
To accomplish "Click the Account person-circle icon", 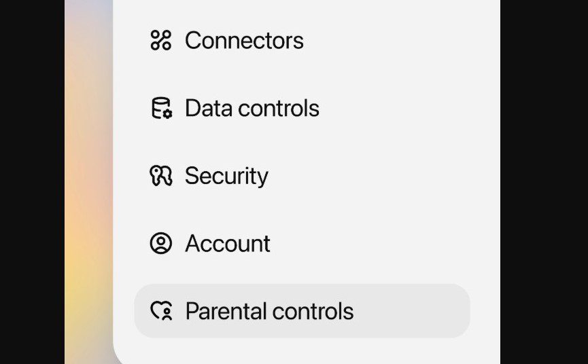I will (x=161, y=243).
